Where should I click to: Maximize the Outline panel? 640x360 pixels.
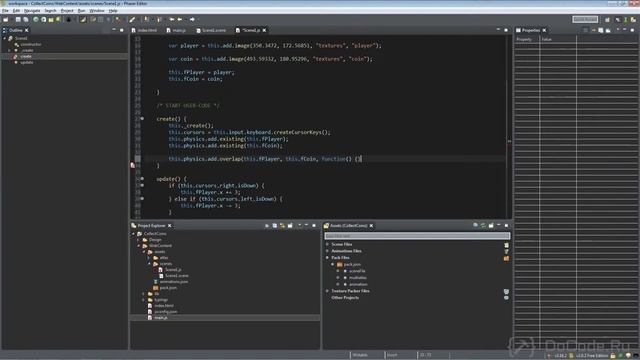coord(122,30)
